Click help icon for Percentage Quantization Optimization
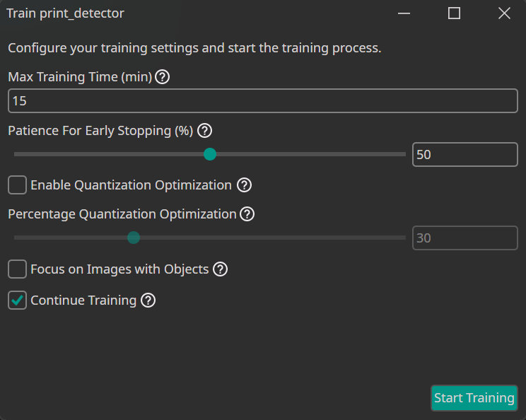The image size is (526, 420). [x=247, y=214]
